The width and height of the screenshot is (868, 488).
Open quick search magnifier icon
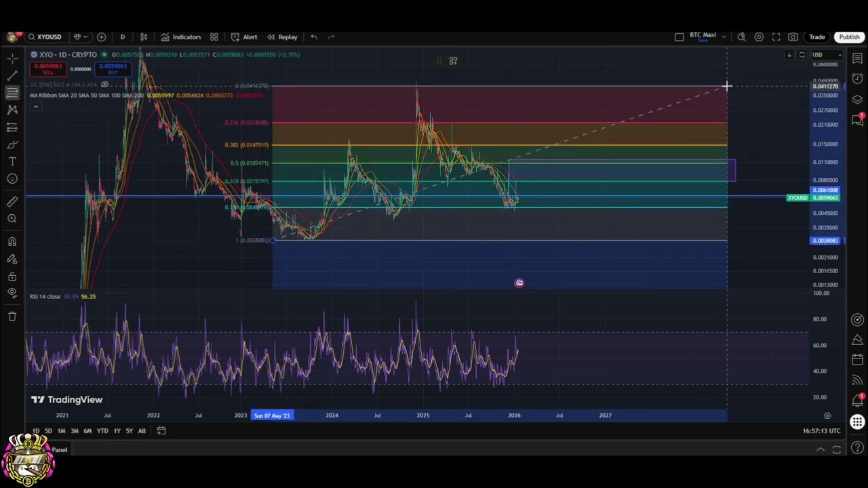click(742, 37)
